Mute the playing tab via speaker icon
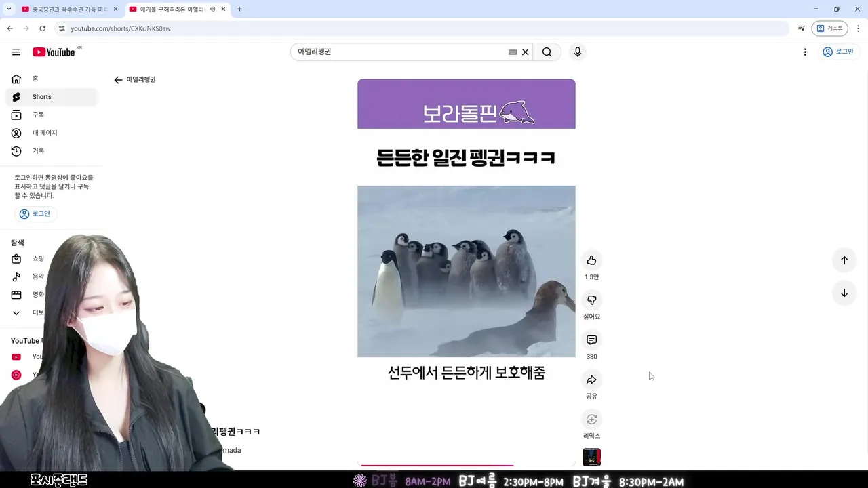 pyautogui.click(x=213, y=9)
